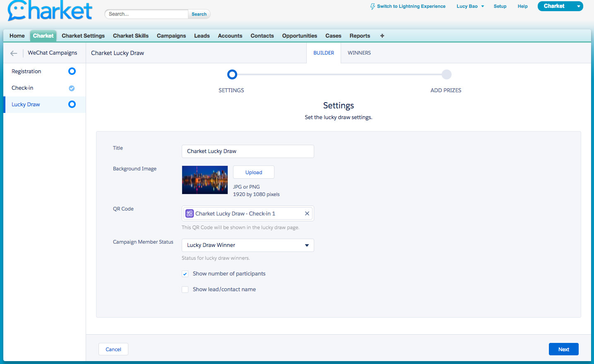Remove the selected QR Code with X

click(307, 213)
